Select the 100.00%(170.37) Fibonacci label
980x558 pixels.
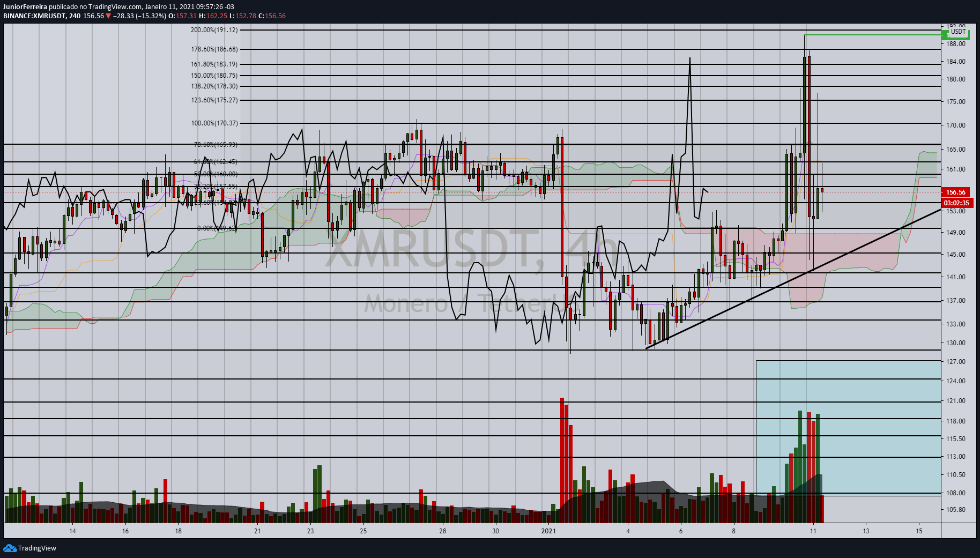[x=214, y=123]
